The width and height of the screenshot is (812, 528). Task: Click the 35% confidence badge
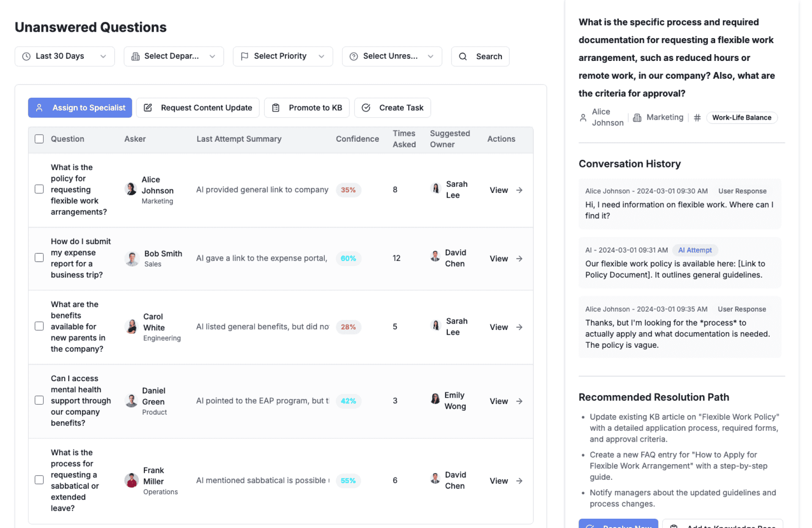[x=348, y=190]
